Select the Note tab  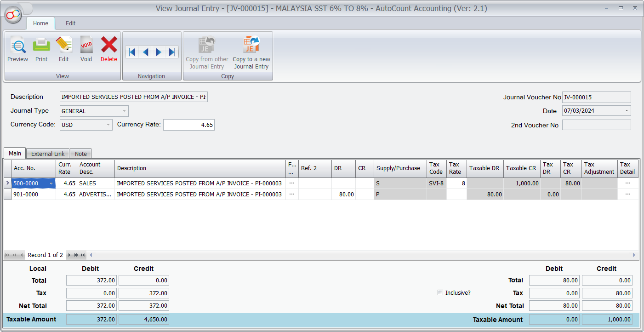click(81, 154)
